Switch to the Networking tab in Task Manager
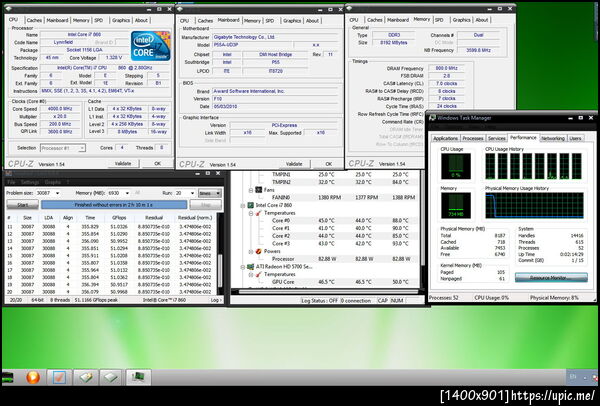This screenshot has height=406, width=600. point(553,139)
